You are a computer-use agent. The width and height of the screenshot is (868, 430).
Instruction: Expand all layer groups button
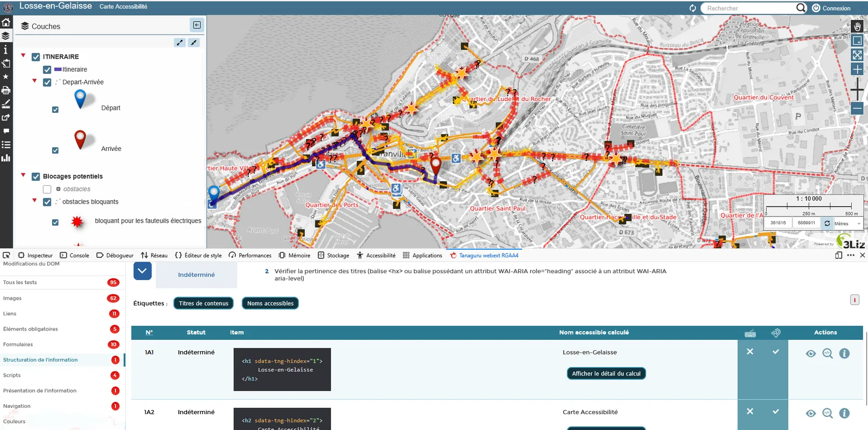(x=180, y=42)
